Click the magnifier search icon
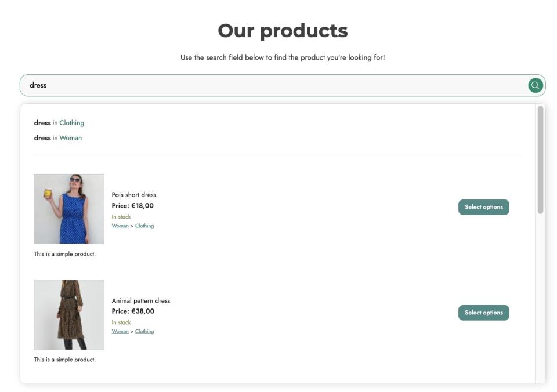Screen dimensions: 557x392 coord(534,85)
